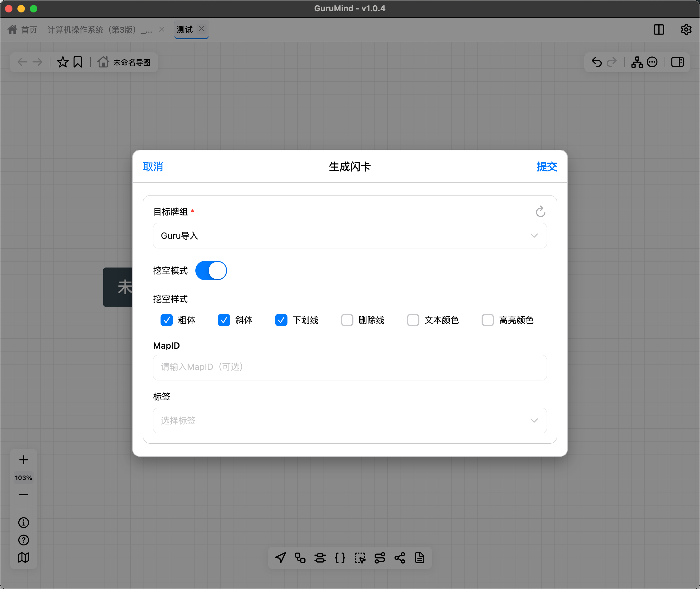The width and height of the screenshot is (700, 589).
Task: Click the share icon in bottom toolbar
Action: pyautogui.click(x=399, y=558)
